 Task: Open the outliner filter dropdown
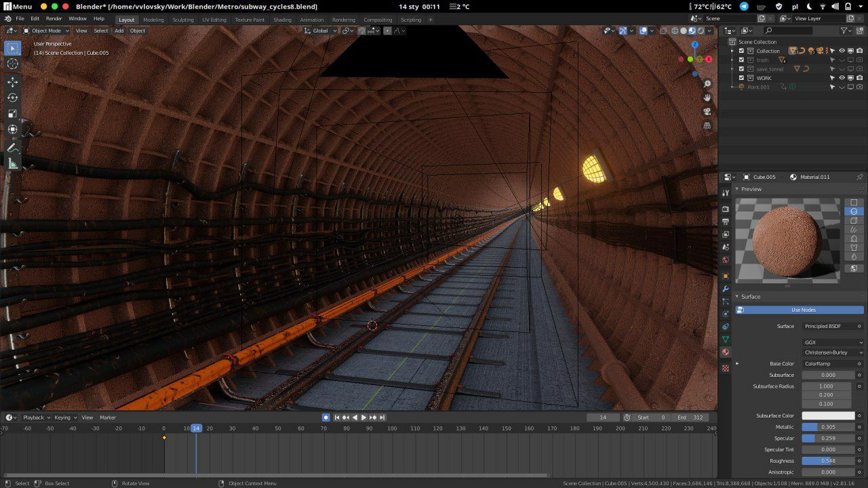[x=846, y=30]
